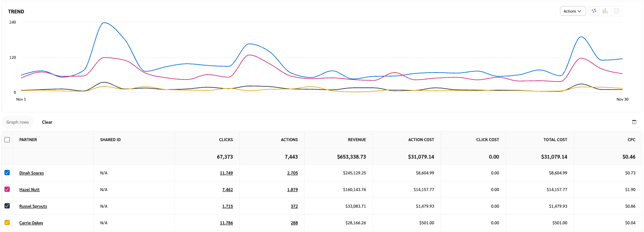Open the Dinah Soares partner link
The height and width of the screenshot is (232, 644).
click(32, 173)
